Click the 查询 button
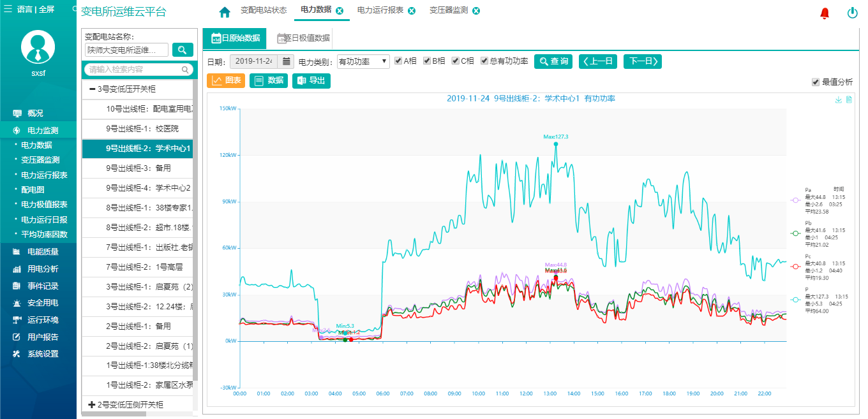 coord(553,61)
